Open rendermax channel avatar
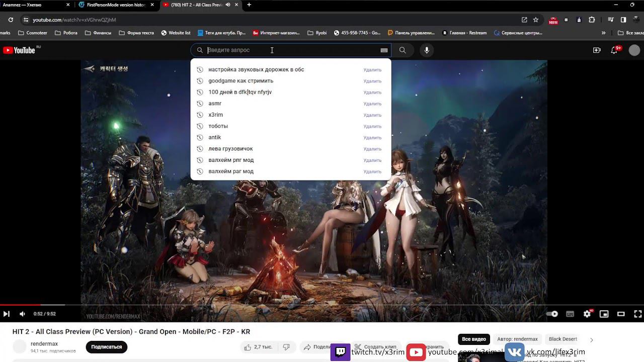Viewport: 644px width, 362px height. tap(20, 347)
